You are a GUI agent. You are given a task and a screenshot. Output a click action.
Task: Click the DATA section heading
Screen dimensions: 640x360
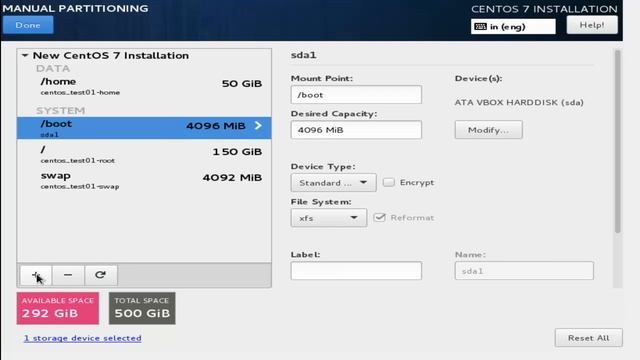[x=53, y=68]
